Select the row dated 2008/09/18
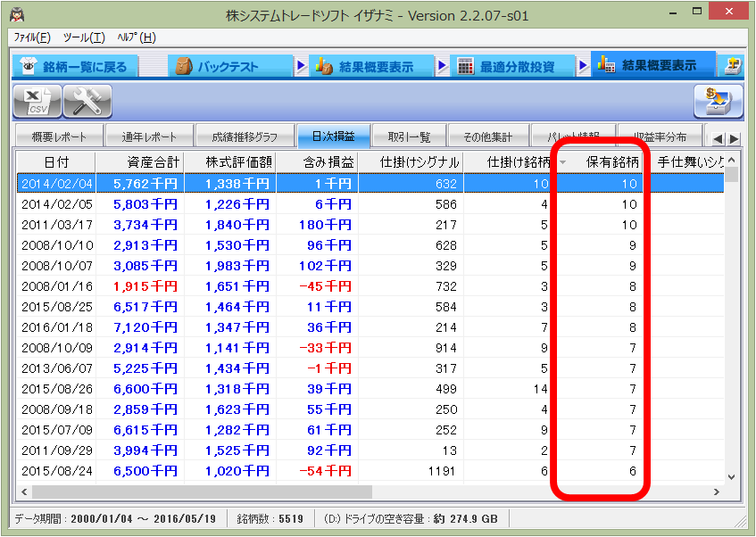The image size is (756, 537). 370,409
